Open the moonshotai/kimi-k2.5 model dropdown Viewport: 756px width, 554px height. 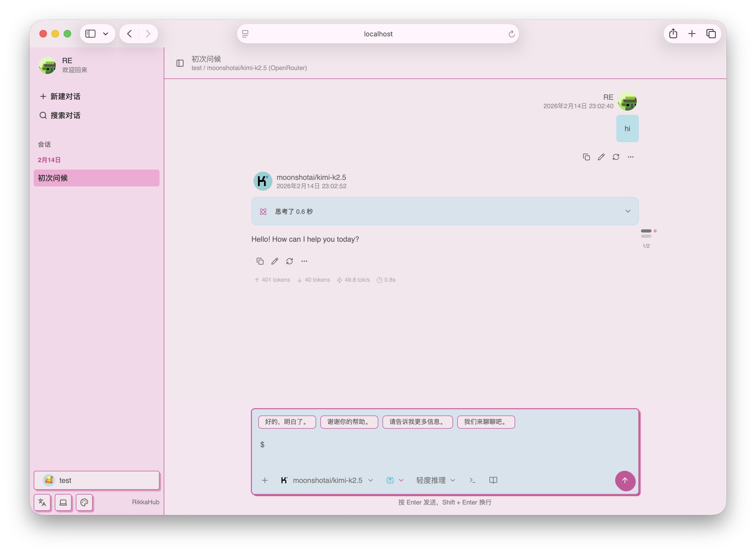(x=327, y=480)
